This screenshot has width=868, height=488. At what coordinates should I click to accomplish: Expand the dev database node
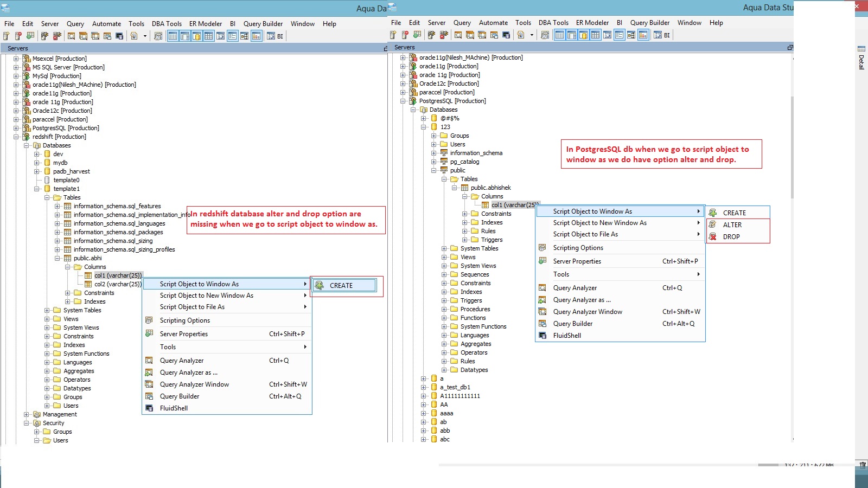pos(37,154)
